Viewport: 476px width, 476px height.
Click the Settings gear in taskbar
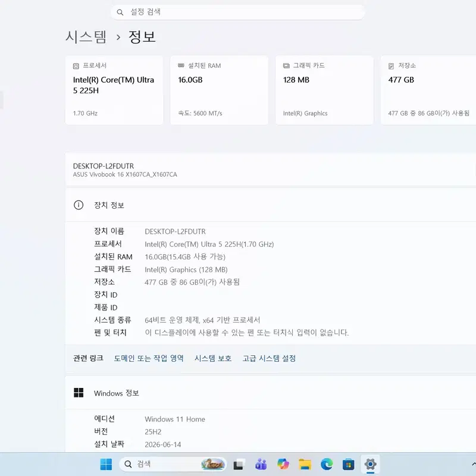tap(370, 464)
